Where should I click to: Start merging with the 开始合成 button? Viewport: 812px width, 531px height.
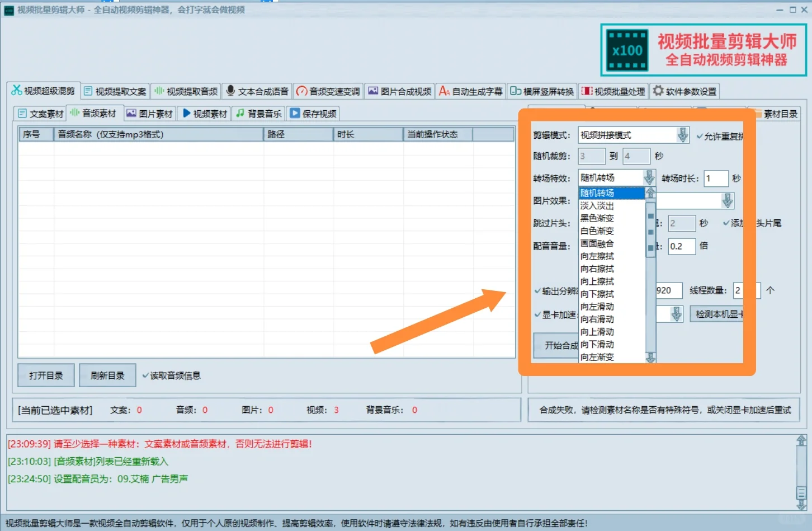point(556,345)
